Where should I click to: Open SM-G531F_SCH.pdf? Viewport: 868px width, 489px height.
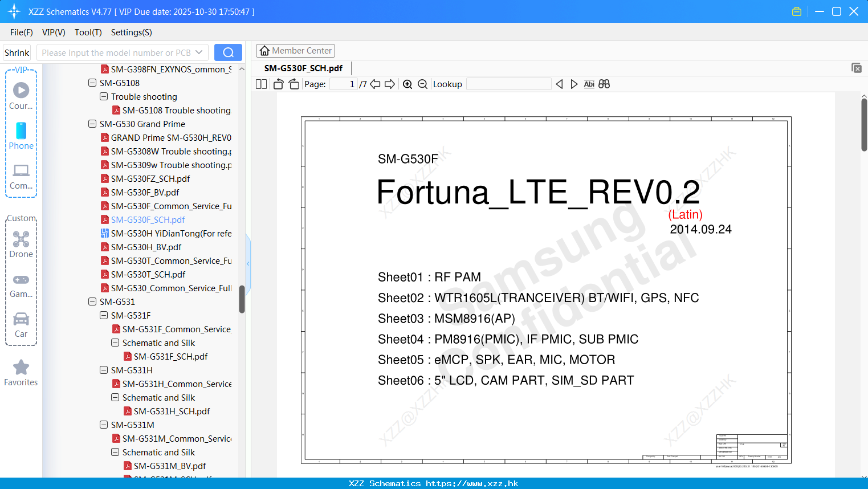(166, 356)
